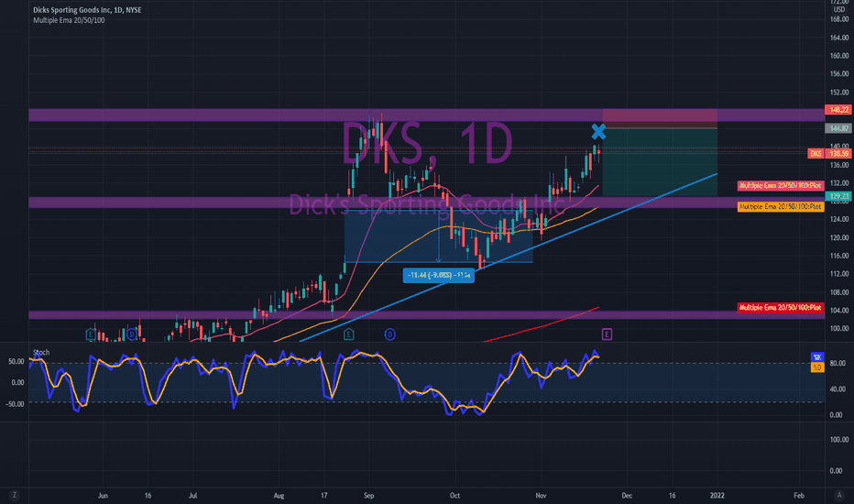Open the September dividend D marker

click(389, 334)
